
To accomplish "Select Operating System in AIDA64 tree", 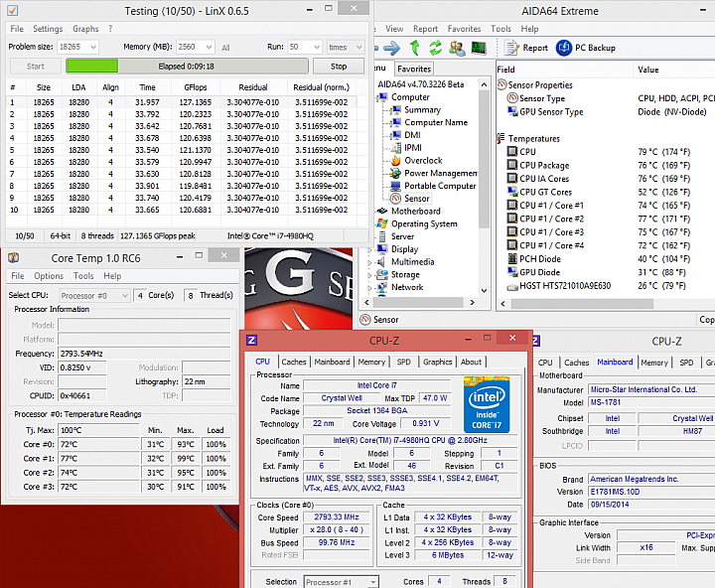I will click(424, 224).
